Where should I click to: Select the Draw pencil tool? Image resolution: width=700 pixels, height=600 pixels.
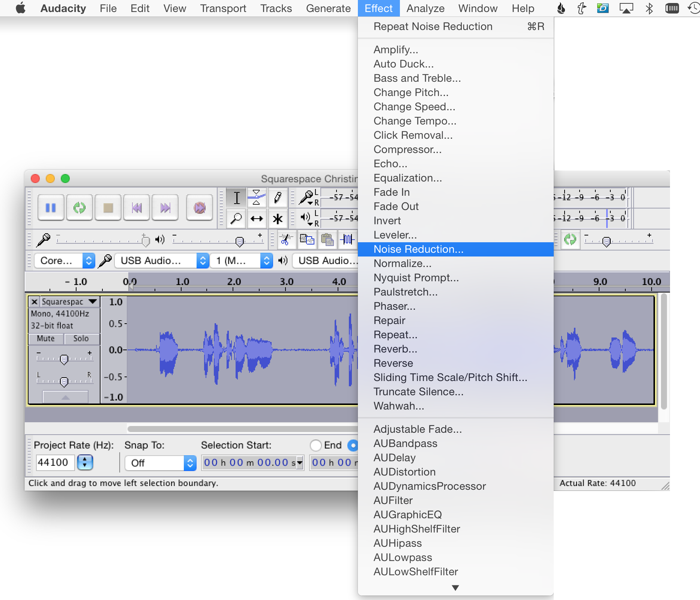coord(278,198)
